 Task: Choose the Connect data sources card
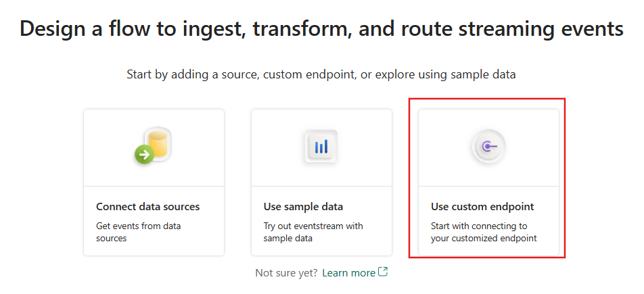pyautogui.click(x=154, y=182)
